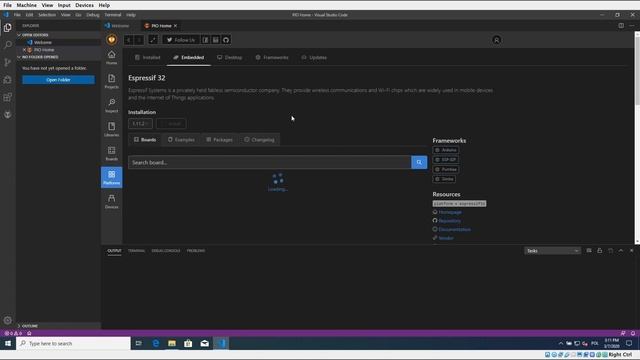The image size is (640, 360).
Task: Switch to the Frameworks tab
Action: coord(272,58)
